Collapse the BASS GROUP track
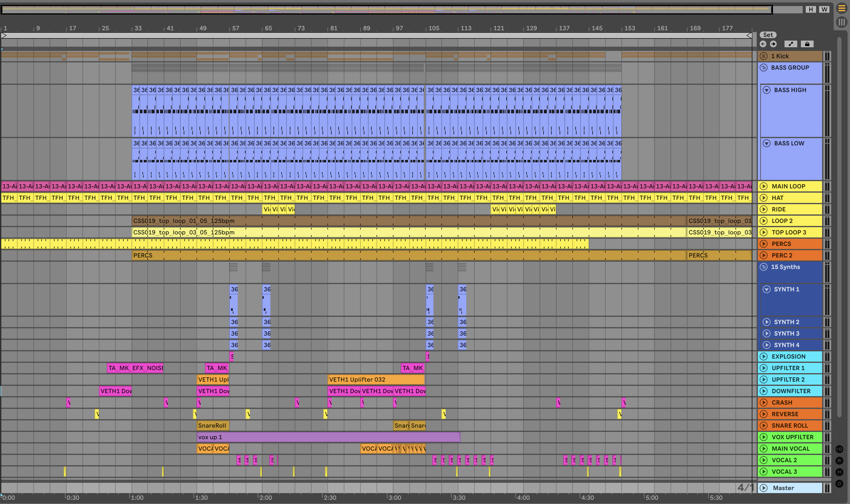The height and width of the screenshot is (504, 850). pos(764,68)
